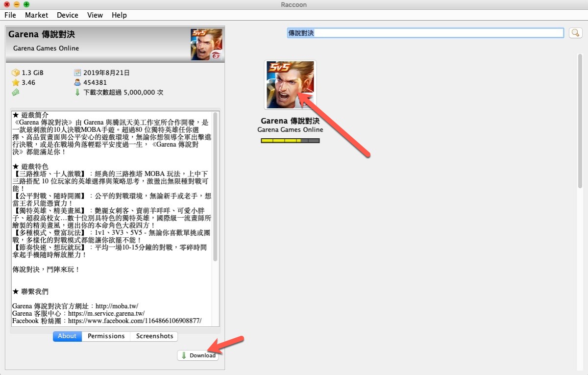588x375 pixels.
Task: Click the Garena 傳說對決 heading in details panel
Action: tap(42, 35)
